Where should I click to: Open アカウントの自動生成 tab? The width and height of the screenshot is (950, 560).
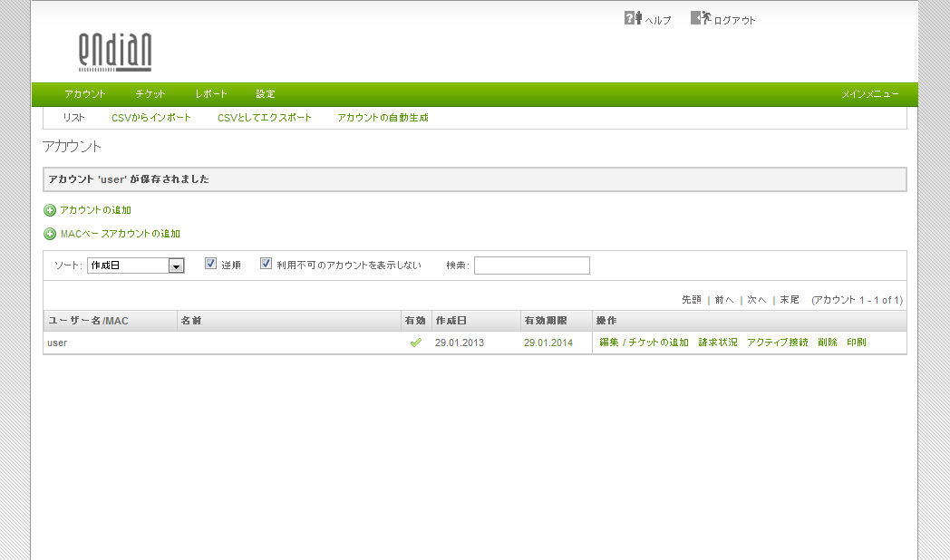(383, 118)
